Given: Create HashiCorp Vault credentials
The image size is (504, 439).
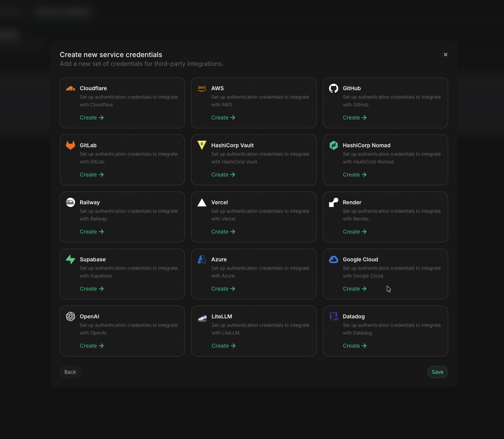Looking at the screenshot, I should click(x=223, y=175).
